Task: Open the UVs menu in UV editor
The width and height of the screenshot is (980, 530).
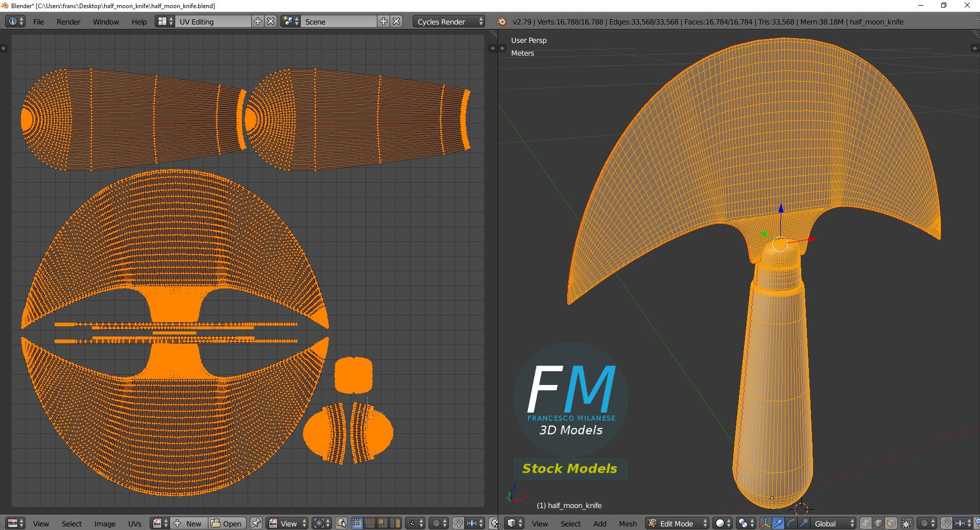Action: [x=135, y=524]
